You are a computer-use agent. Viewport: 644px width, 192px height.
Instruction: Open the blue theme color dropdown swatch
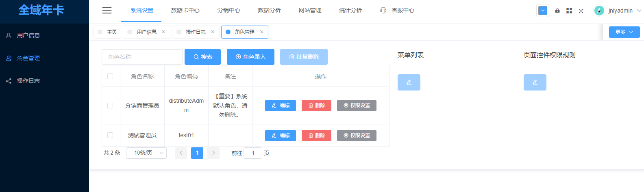[x=543, y=11]
